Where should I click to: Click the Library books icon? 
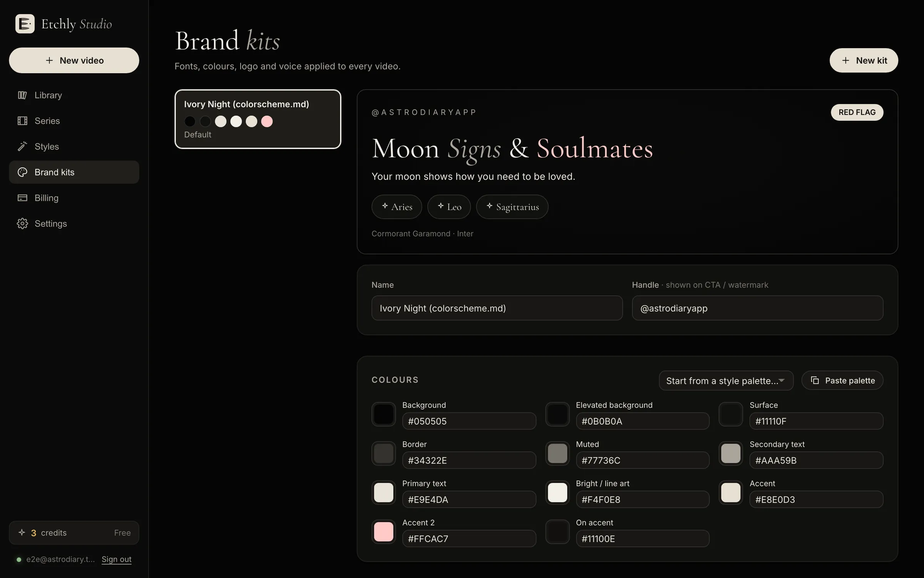tap(22, 95)
